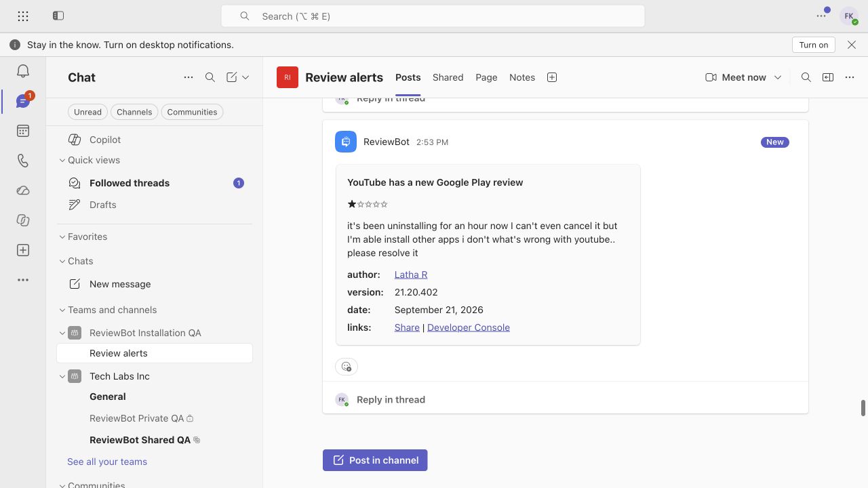Screen dimensions: 868x488
Task: Open Calendar icon in left rail
Action: click(23, 131)
